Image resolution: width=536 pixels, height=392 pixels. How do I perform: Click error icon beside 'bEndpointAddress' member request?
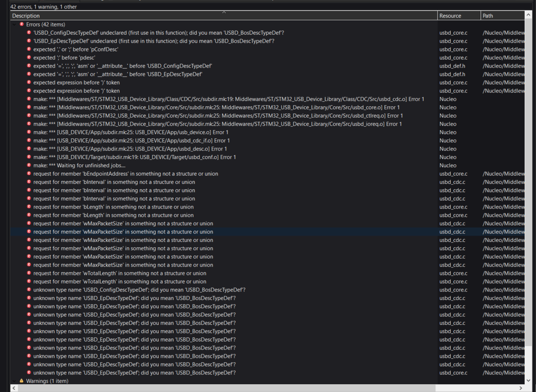click(x=29, y=173)
